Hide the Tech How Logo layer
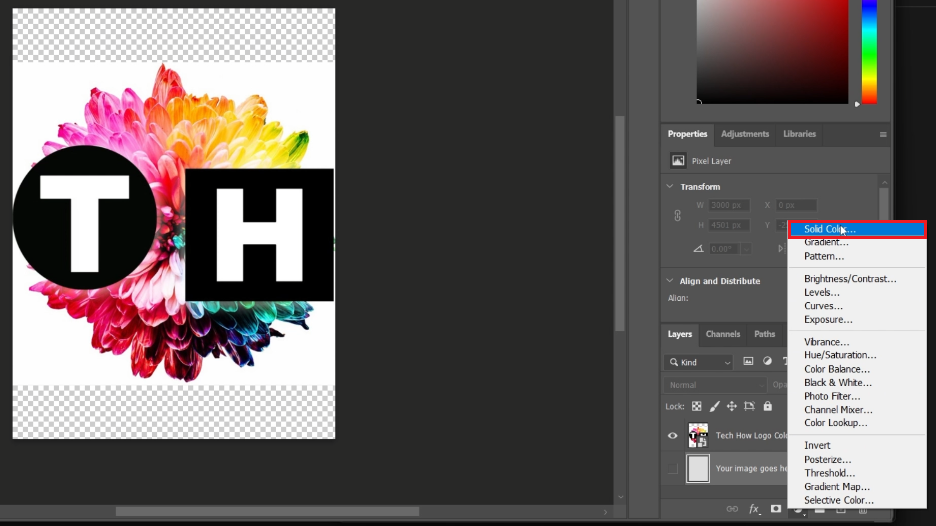Screen dimensions: 936x526 [x=673, y=436]
